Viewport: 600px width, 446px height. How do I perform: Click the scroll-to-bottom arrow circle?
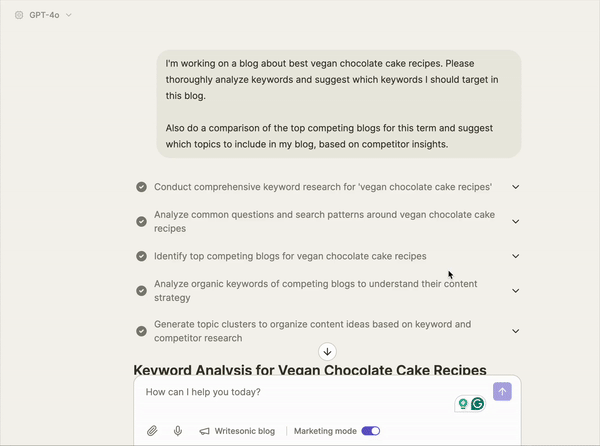click(328, 352)
